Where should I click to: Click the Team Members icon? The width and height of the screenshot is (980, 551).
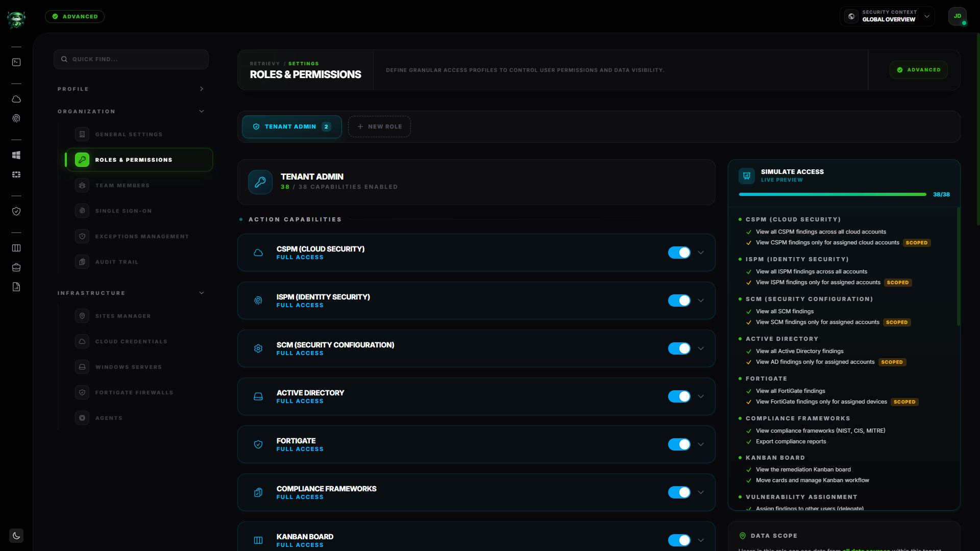82,185
